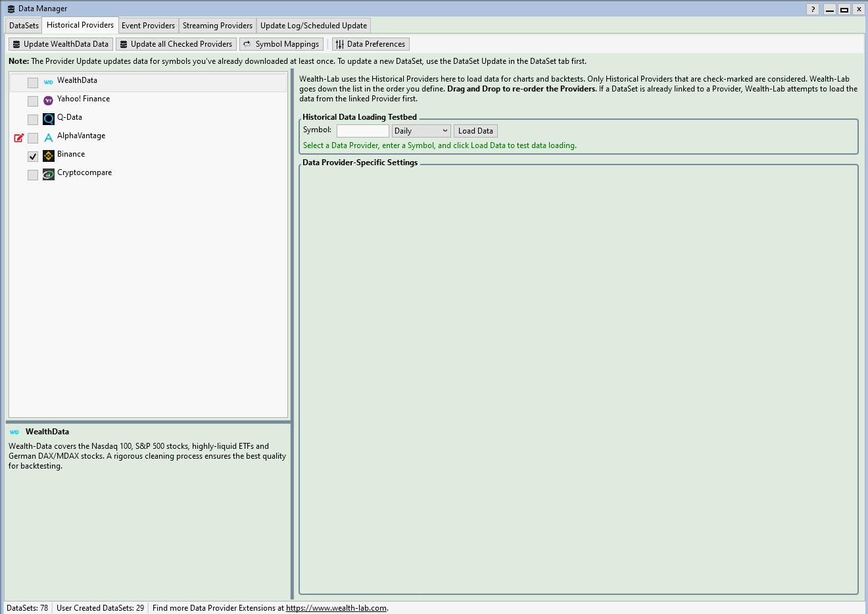Select the WealthData row label
This screenshot has width=868, height=614.
(x=77, y=80)
